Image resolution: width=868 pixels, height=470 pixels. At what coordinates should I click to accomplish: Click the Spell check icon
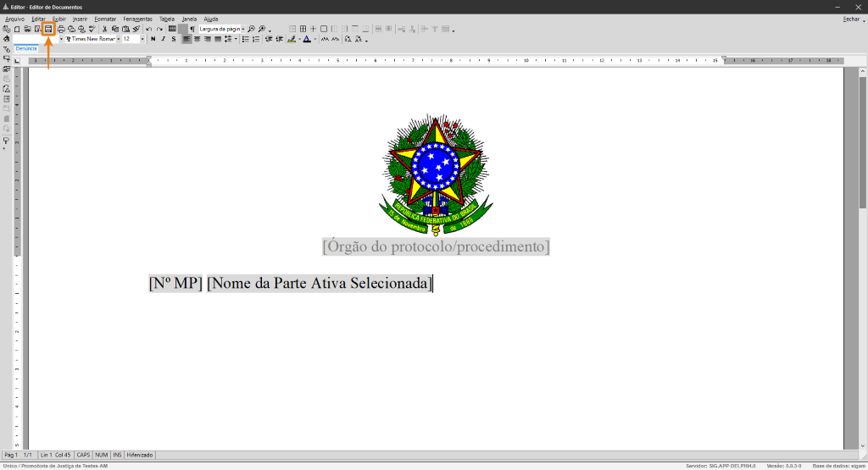tap(92, 29)
